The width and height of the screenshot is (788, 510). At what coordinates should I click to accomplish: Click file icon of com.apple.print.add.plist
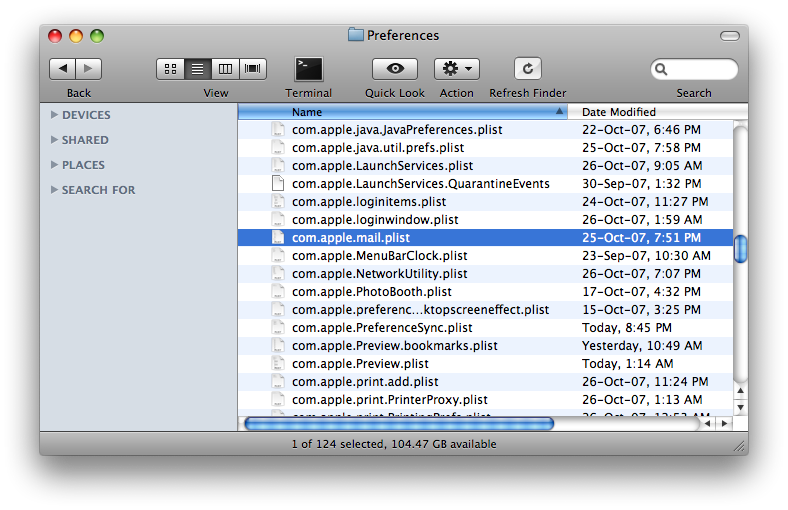tap(278, 381)
